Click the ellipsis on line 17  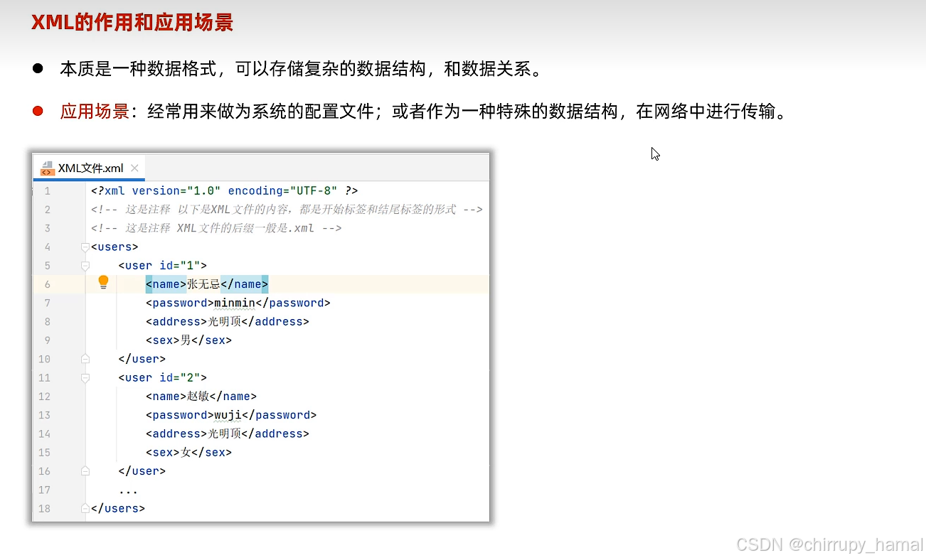pos(128,490)
